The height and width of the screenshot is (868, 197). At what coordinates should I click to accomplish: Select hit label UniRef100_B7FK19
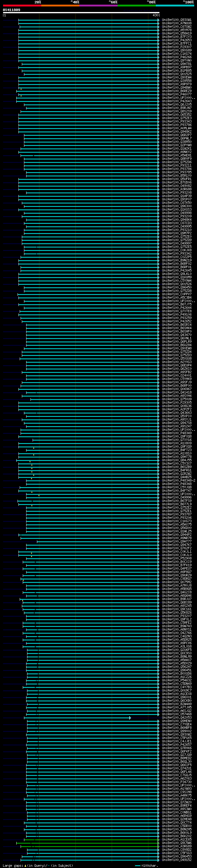tap(176, 565)
